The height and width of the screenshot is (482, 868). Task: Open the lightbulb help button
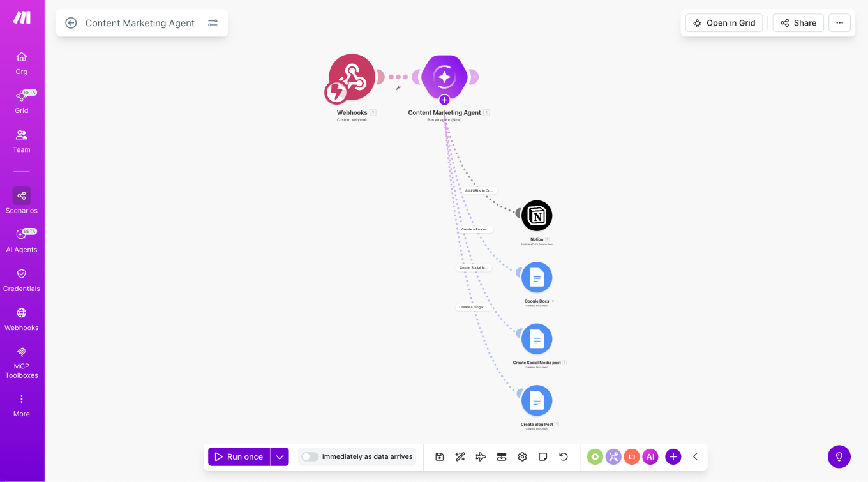coord(839,456)
